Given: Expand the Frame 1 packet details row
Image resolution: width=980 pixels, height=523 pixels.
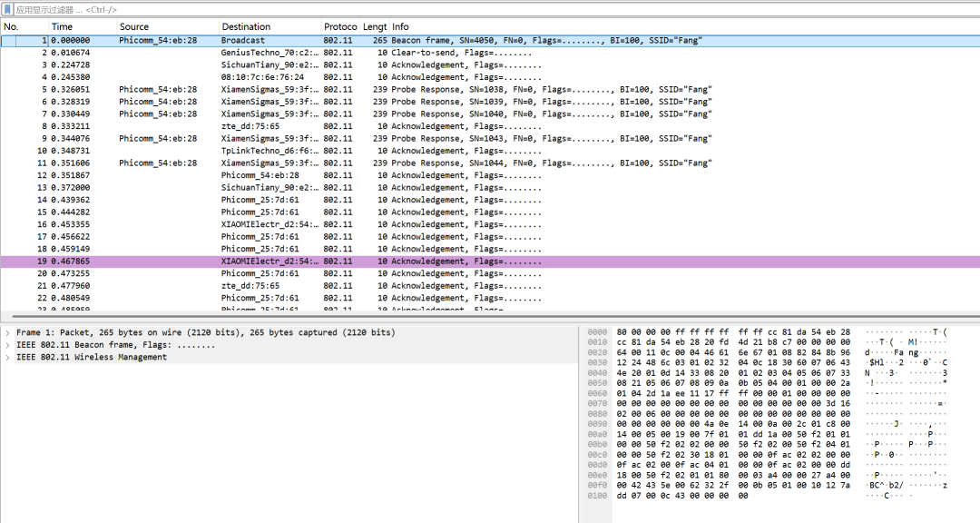Looking at the screenshot, I should (7, 333).
